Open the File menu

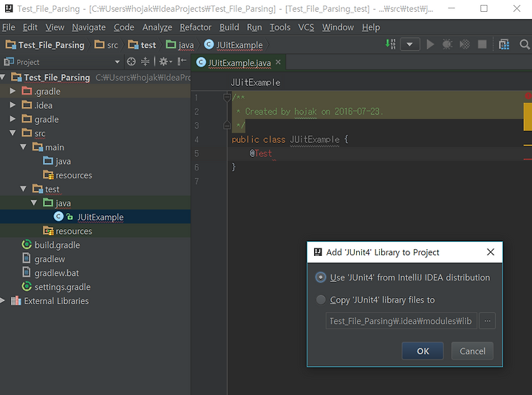(8, 27)
